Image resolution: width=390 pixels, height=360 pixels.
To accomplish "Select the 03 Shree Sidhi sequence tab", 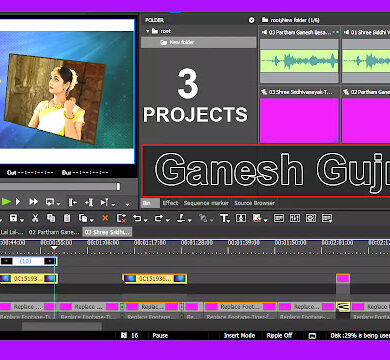I will pyautogui.click(x=107, y=232).
